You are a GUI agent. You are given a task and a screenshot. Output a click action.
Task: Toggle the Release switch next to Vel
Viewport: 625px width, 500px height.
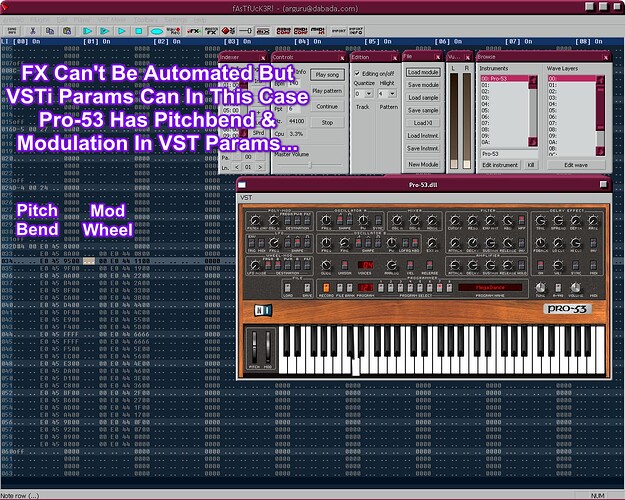(x=430, y=266)
